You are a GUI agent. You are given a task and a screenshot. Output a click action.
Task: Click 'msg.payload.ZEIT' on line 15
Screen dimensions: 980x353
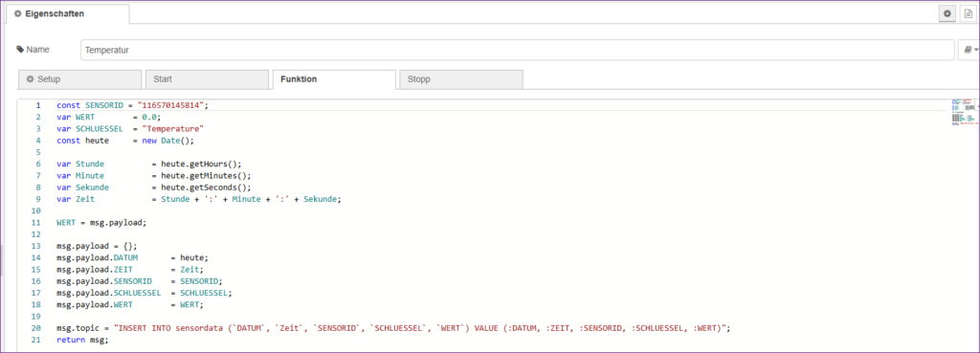95,269
